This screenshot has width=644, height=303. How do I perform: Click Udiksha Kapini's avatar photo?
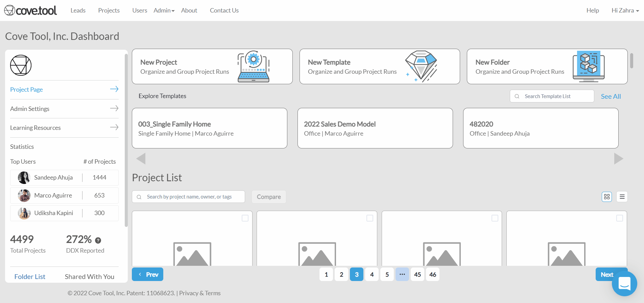[24, 213]
